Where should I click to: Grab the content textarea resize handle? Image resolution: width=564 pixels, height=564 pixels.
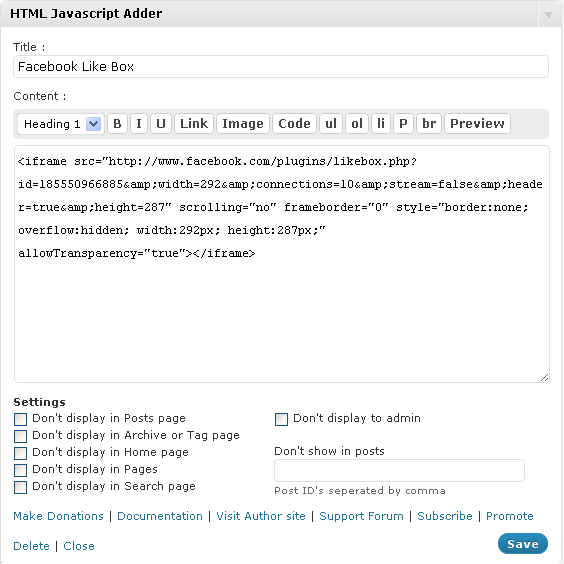(x=544, y=377)
